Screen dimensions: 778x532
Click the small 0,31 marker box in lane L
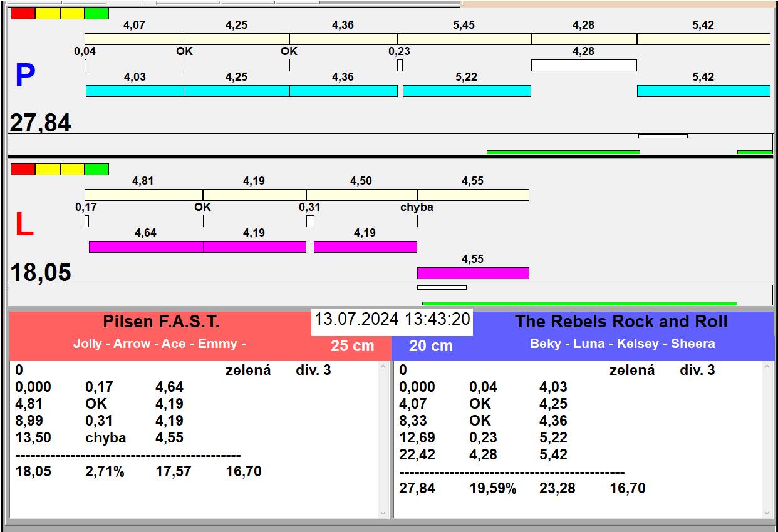(x=310, y=221)
